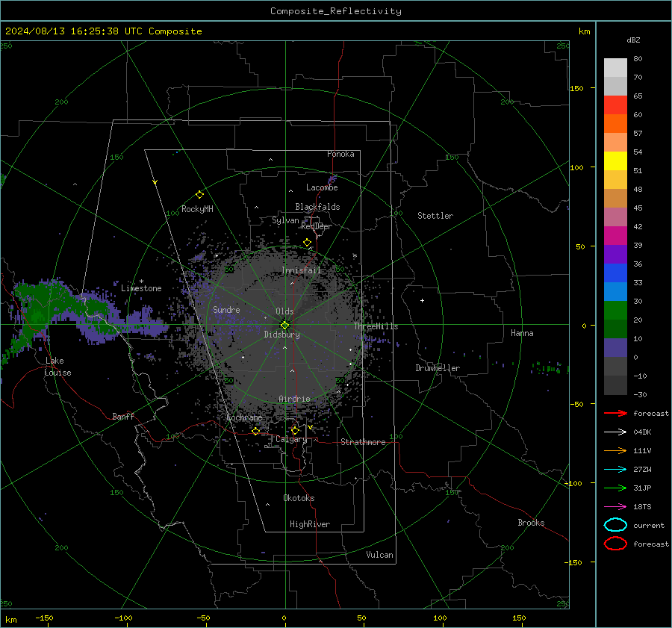Screen dimensions: 672x628
Task: Click the Okotoks label
Action: click(x=299, y=498)
